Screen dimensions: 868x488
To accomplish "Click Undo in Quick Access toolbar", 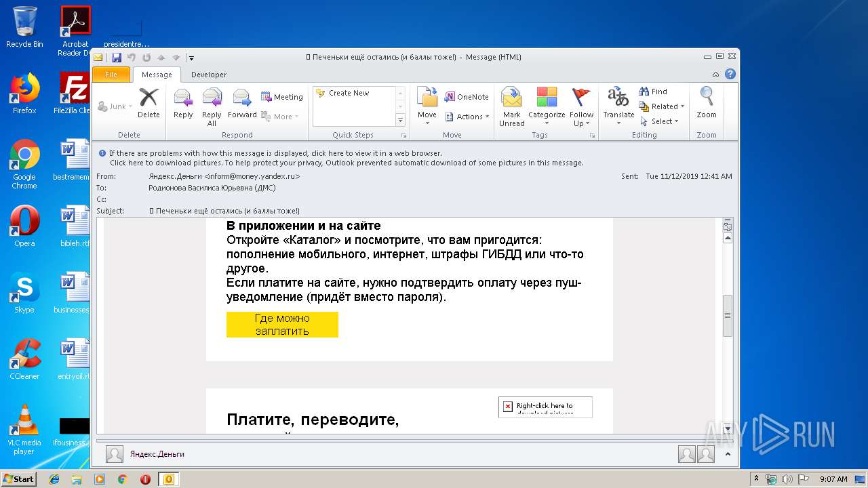I will pos(132,58).
